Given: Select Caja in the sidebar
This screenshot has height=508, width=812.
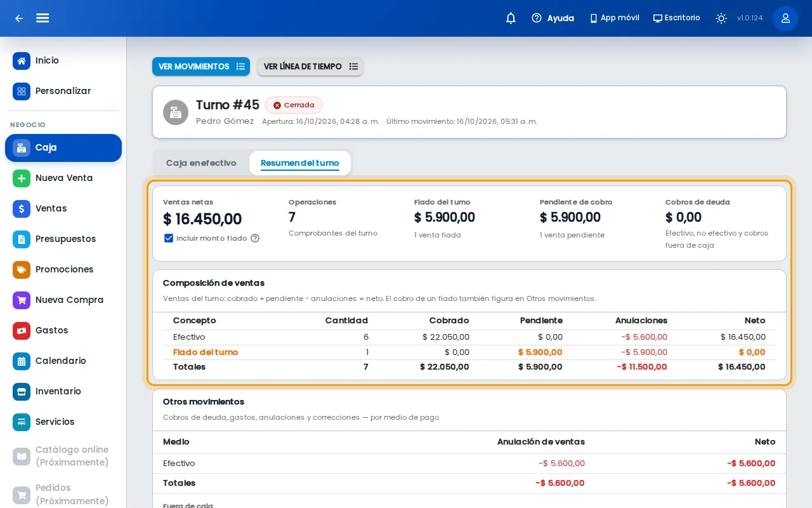Looking at the screenshot, I should click(63, 148).
